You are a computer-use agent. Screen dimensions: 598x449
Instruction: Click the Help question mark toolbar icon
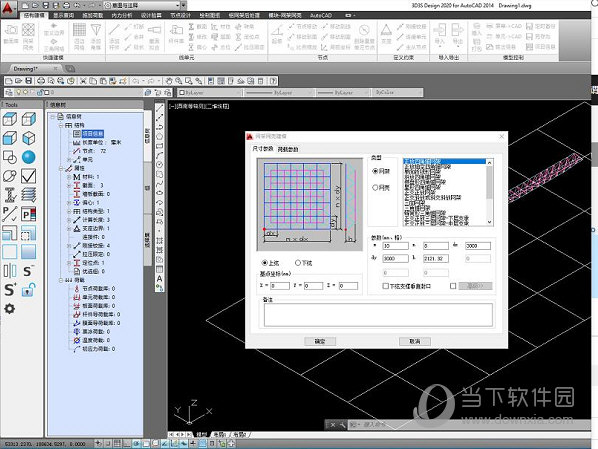pos(273,81)
